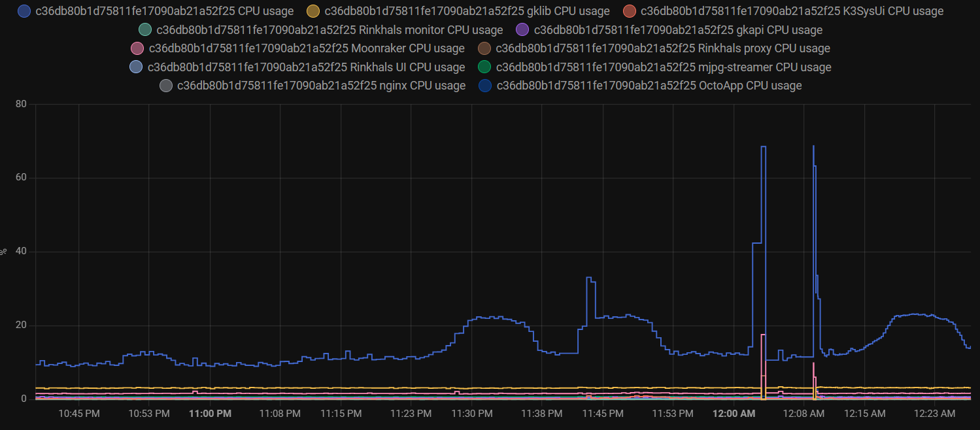Open the OctoApp series color swatch
This screenshot has height=430, width=980.
pyautogui.click(x=484, y=85)
